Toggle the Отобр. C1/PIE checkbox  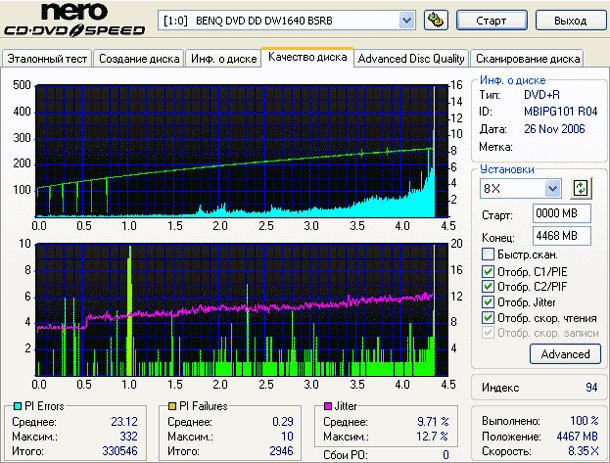488,272
